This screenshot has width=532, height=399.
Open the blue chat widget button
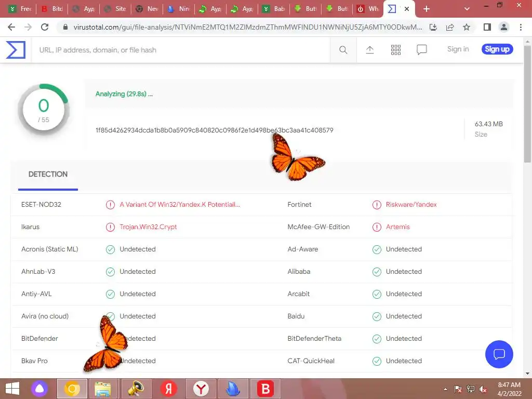coord(499,354)
